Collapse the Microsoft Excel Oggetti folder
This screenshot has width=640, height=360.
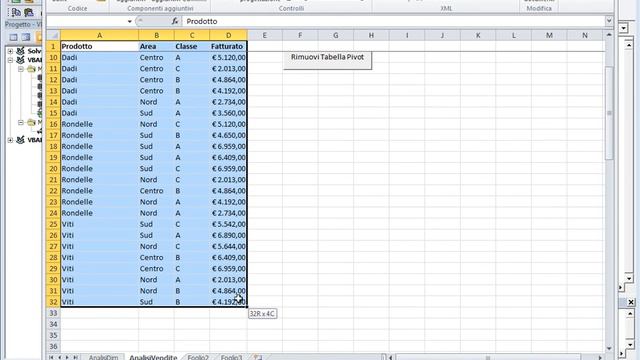pyautogui.click(x=20, y=69)
